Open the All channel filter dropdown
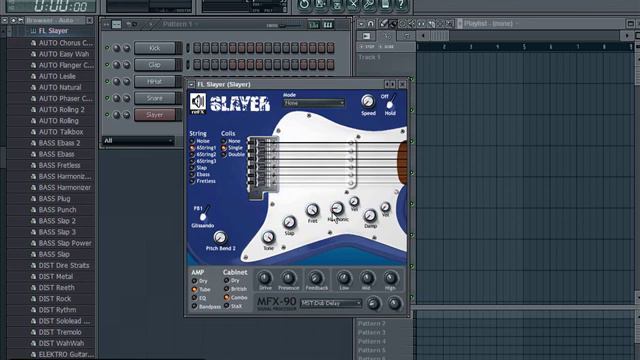 (138, 140)
